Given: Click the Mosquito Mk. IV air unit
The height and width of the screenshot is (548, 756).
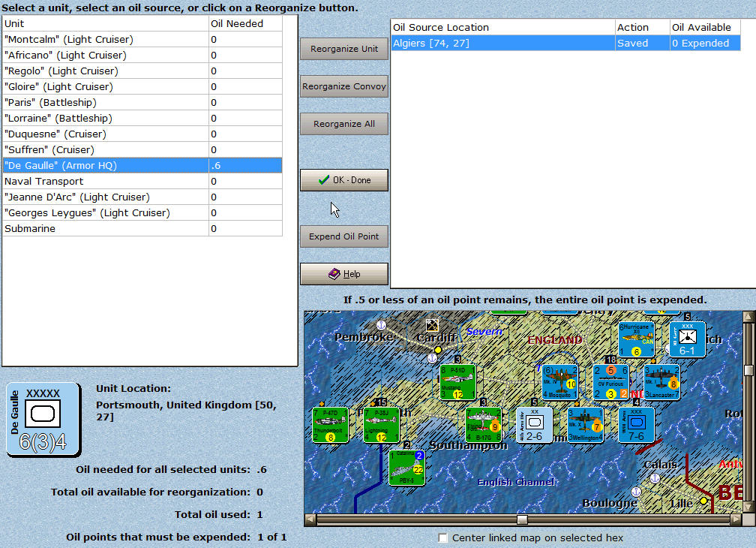Looking at the screenshot, I should click(559, 382).
